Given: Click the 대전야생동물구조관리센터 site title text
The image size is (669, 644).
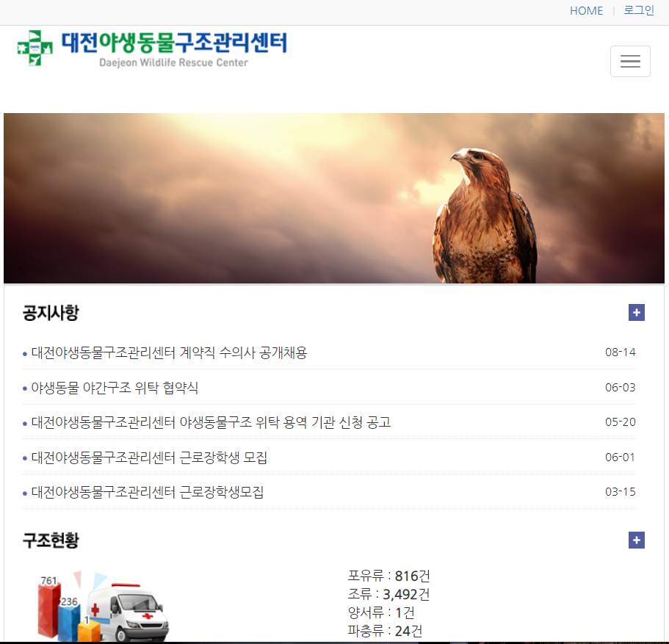Looking at the screenshot, I should click(175, 43).
